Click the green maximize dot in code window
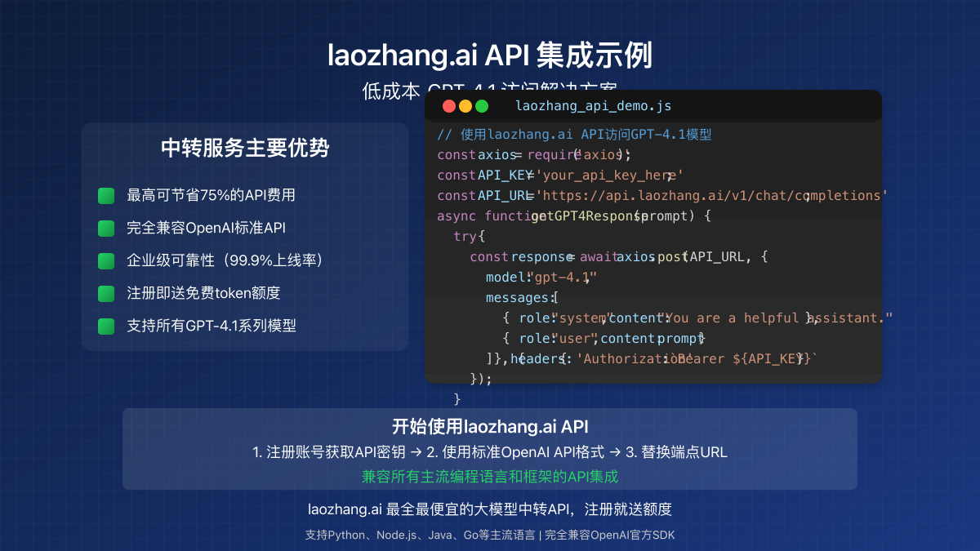This screenshot has width=980, height=551. pyautogui.click(x=482, y=106)
